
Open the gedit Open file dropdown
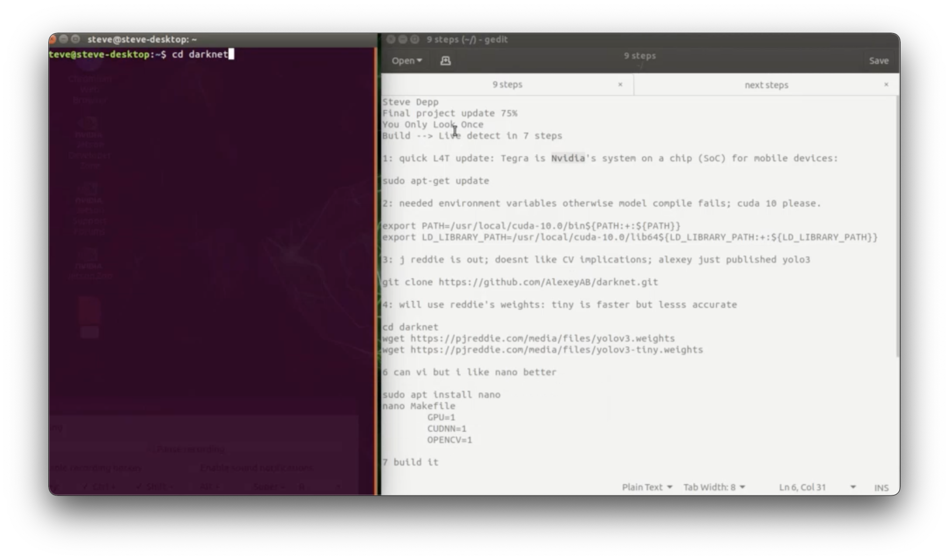[406, 61]
